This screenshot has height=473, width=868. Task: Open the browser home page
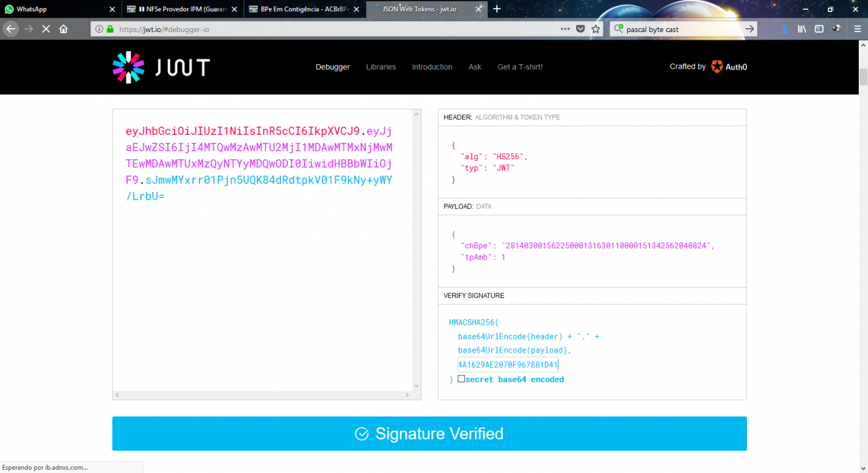pos(63,29)
